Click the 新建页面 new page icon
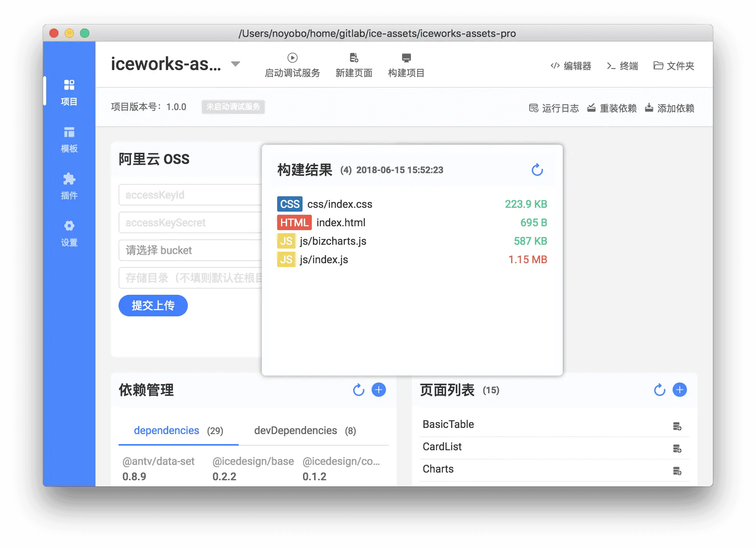Screen dimensions: 756x548 pos(354,58)
